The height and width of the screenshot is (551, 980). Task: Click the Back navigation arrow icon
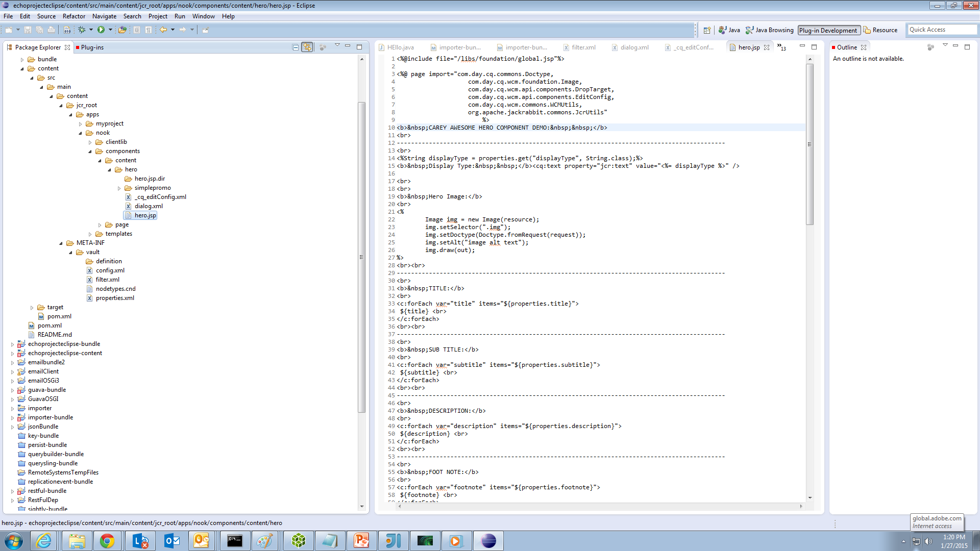click(x=163, y=30)
